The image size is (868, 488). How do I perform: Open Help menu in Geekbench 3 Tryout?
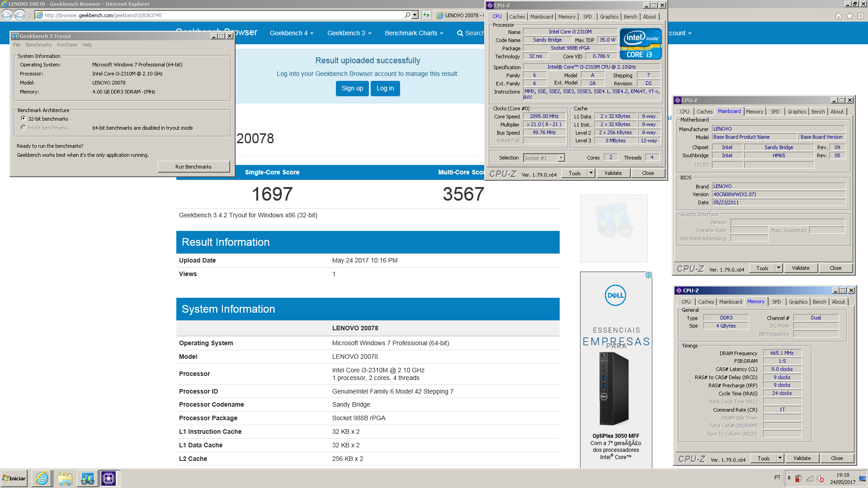coord(87,45)
